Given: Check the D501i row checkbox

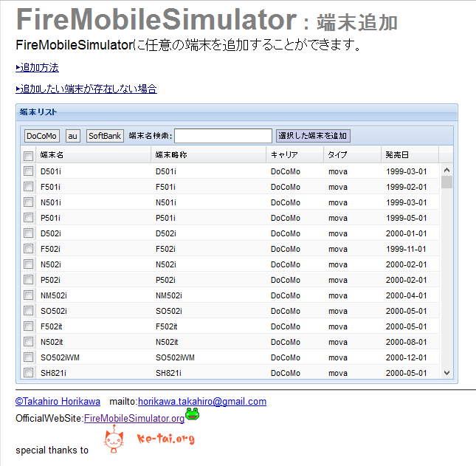Looking at the screenshot, I should 29,171.
